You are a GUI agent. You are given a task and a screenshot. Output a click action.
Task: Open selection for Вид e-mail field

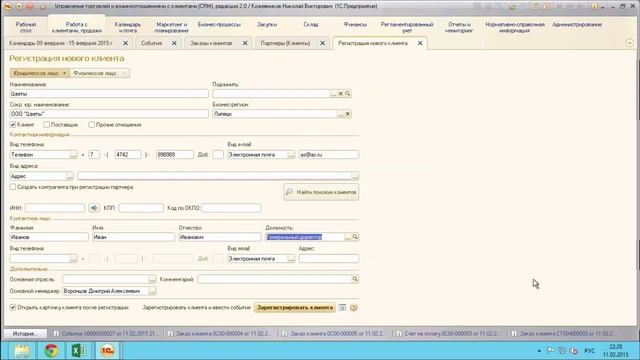pyautogui.click(x=291, y=155)
